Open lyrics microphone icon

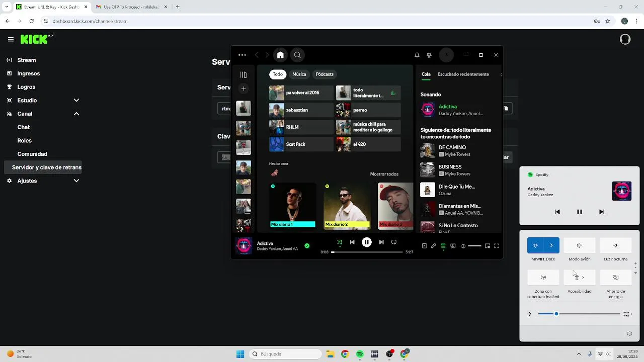pyautogui.click(x=433, y=246)
